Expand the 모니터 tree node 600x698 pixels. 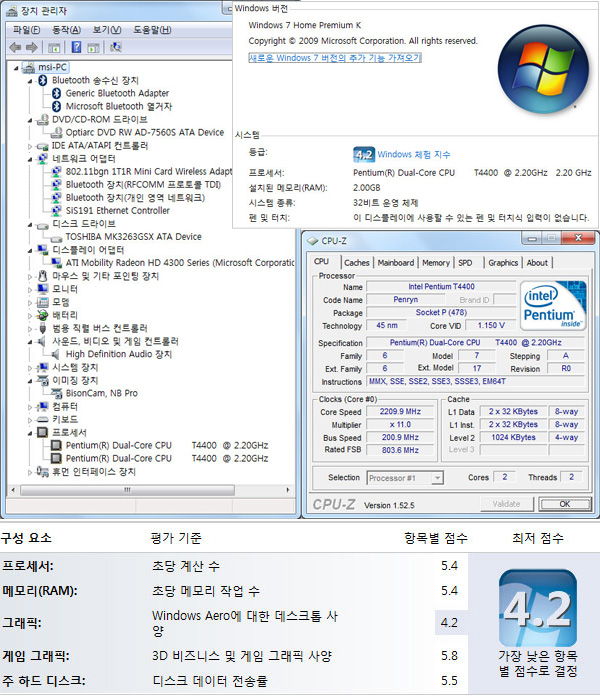[30, 289]
